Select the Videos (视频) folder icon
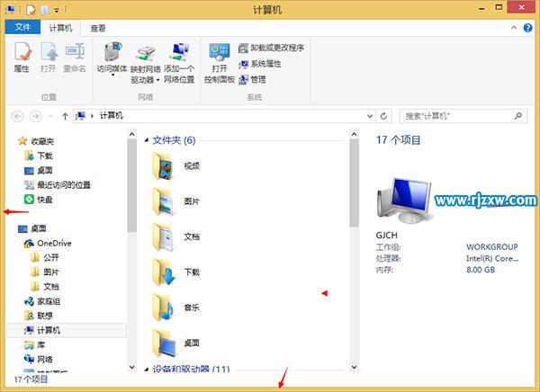This screenshot has height=392, width=540. [x=164, y=166]
